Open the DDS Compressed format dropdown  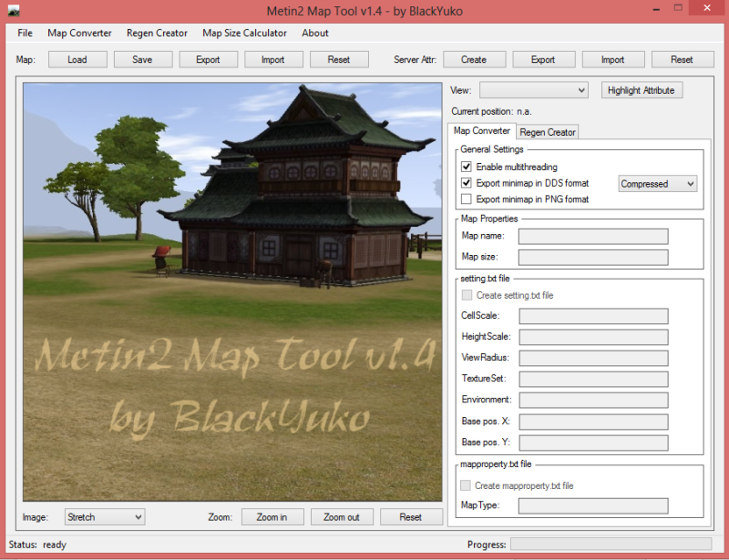coord(657,183)
